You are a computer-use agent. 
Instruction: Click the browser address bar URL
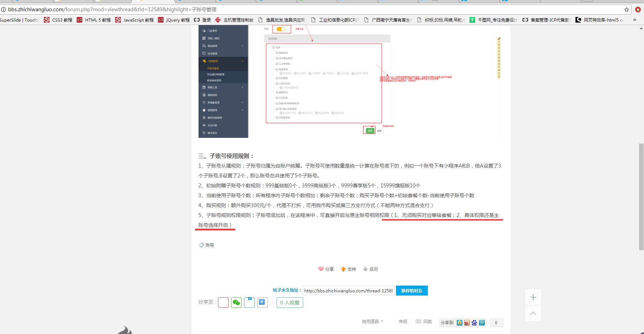tap(112, 10)
